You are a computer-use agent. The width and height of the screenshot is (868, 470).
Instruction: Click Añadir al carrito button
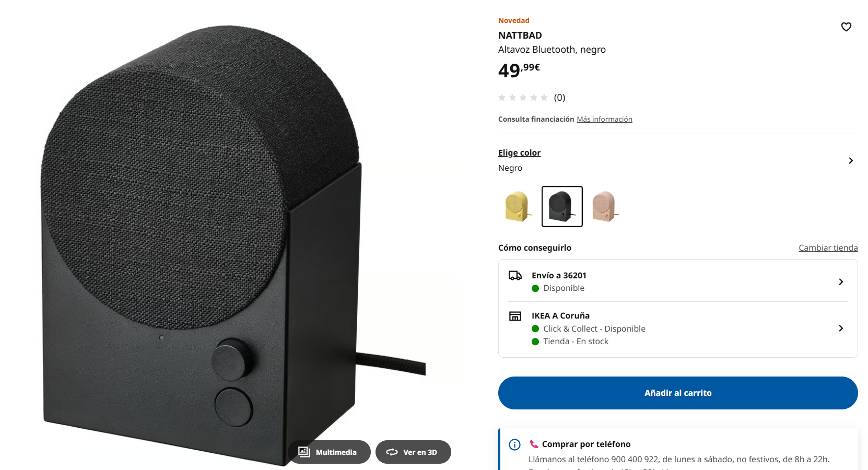(x=678, y=393)
